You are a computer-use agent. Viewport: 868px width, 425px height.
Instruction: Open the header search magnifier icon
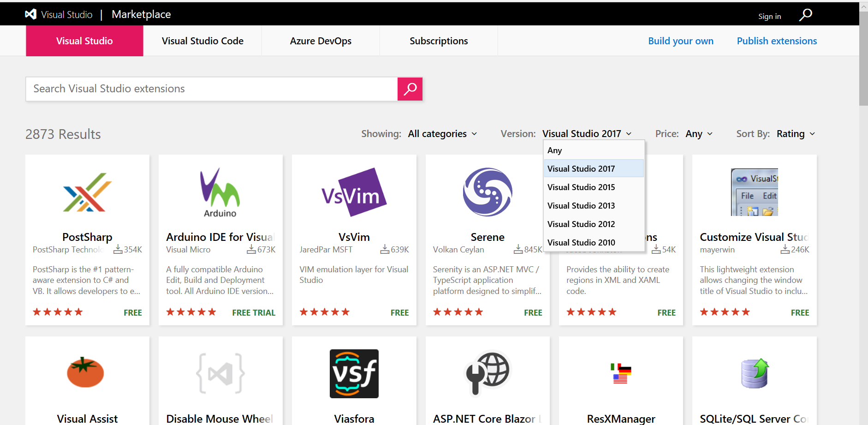pyautogui.click(x=805, y=15)
